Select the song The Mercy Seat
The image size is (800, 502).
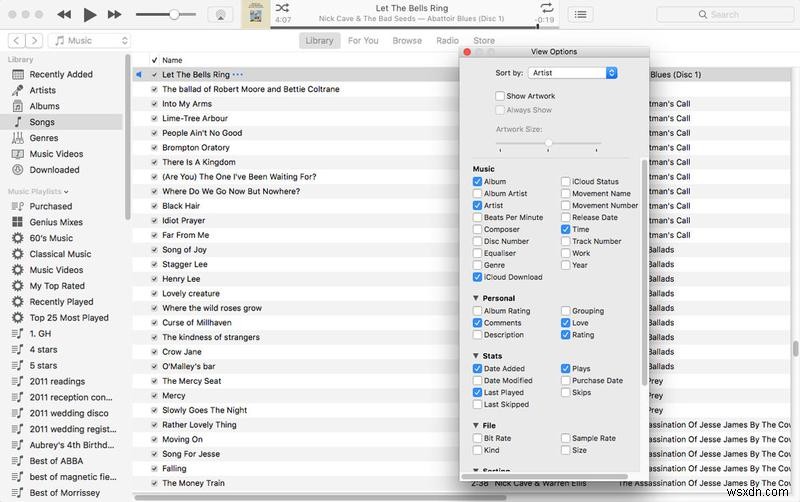tap(192, 381)
